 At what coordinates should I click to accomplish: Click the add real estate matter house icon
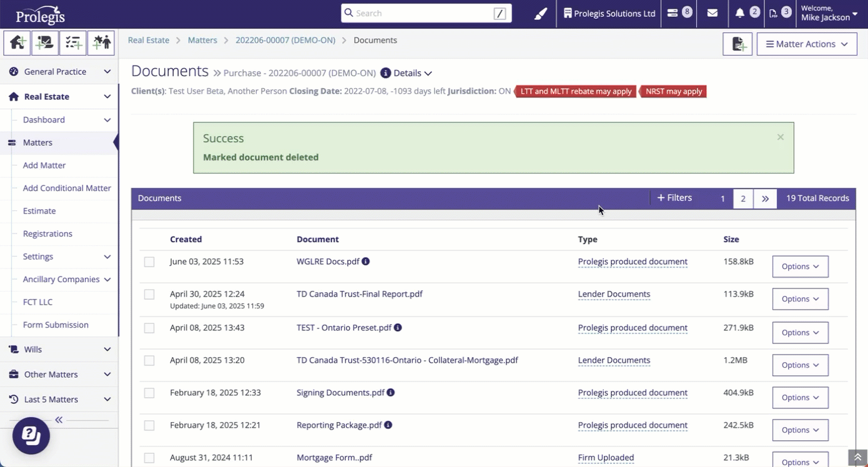17,42
